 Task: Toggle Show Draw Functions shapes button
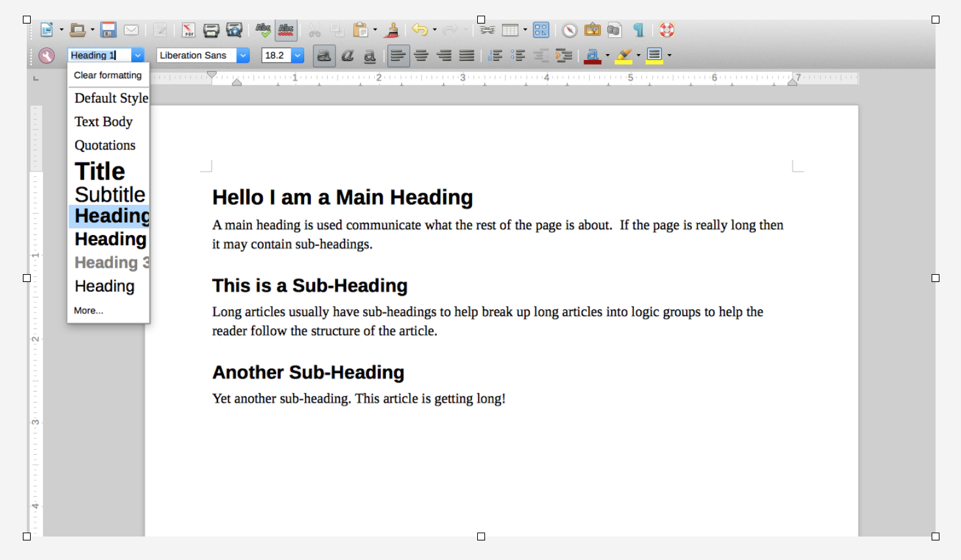click(541, 30)
